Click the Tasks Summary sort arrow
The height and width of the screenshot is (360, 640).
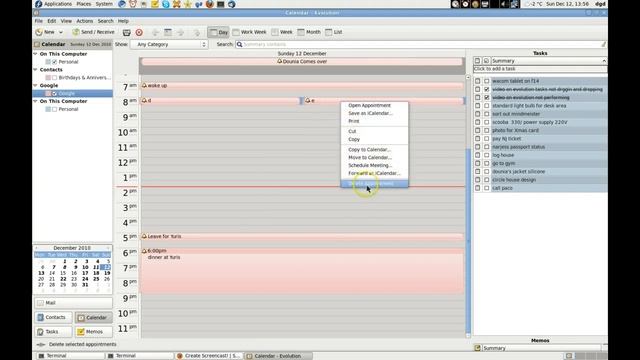tap(604, 61)
